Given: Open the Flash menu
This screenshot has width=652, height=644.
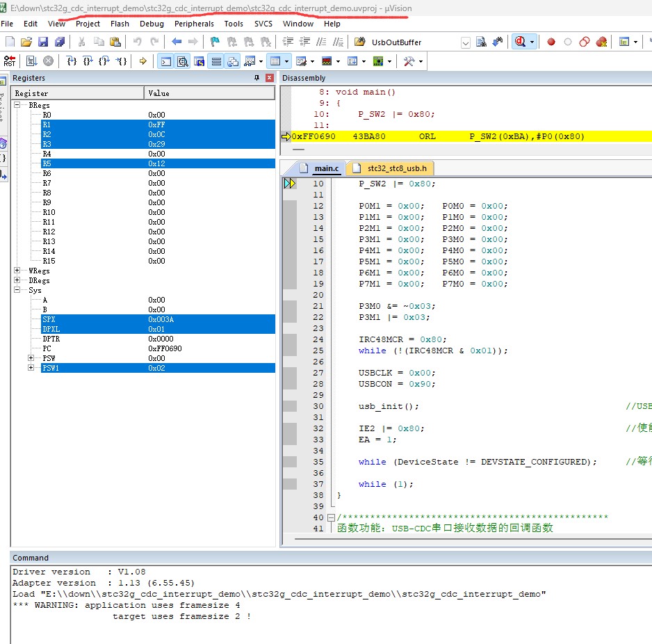Looking at the screenshot, I should [x=120, y=24].
